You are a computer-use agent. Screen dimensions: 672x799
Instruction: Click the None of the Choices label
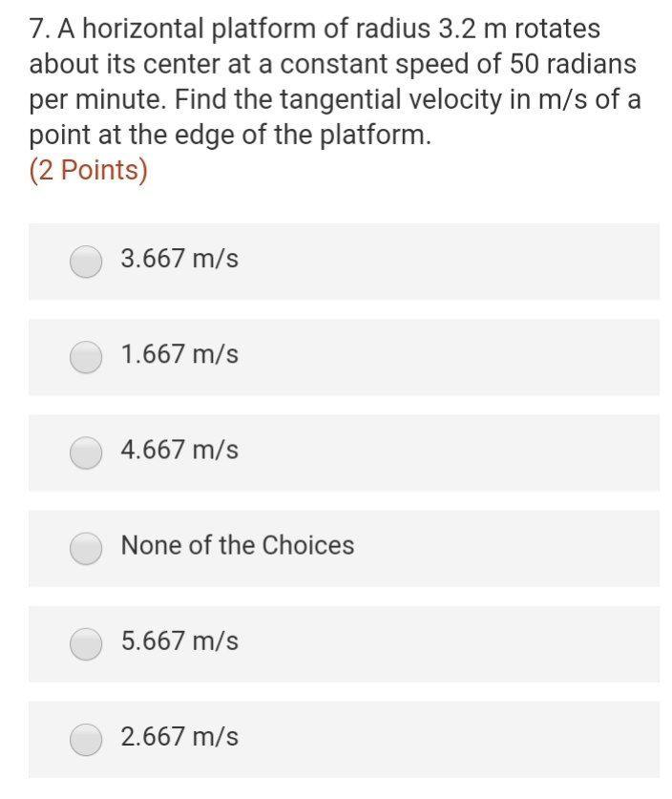pyautogui.click(x=236, y=545)
